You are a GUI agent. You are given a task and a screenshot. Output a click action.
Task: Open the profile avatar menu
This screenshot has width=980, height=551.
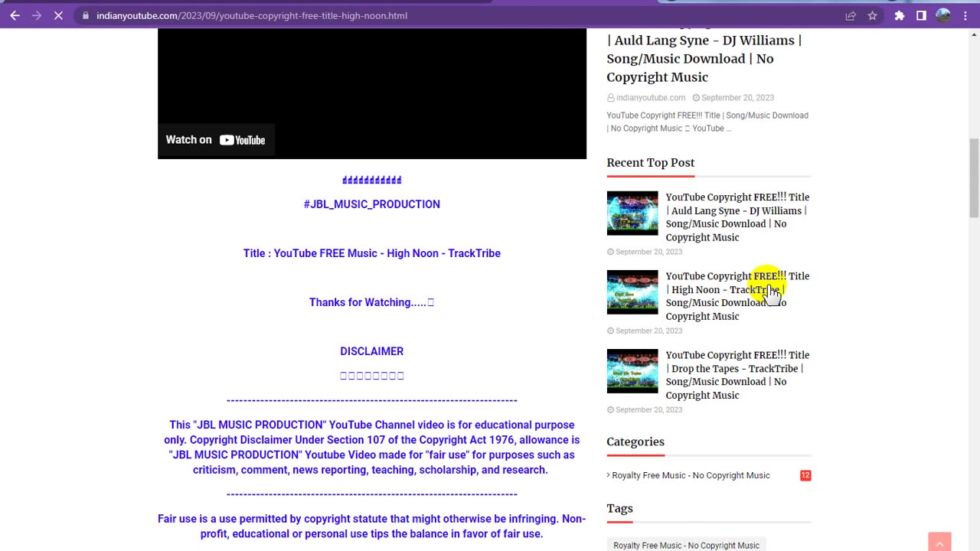[x=943, y=15]
